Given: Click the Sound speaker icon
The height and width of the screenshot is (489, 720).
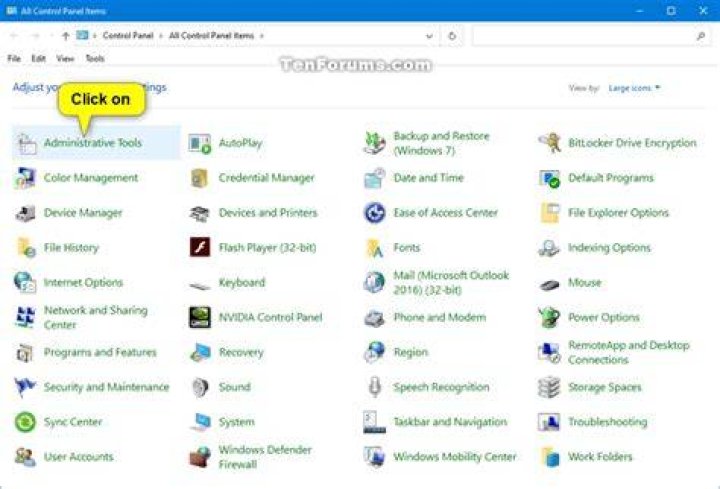Looking at the screenshot, I should click(200, 388).
